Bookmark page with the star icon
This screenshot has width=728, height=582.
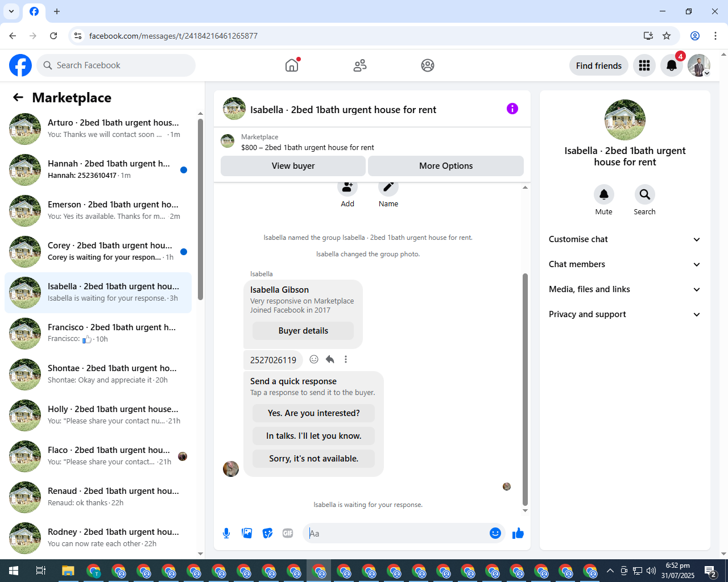[x=667, y=36]
